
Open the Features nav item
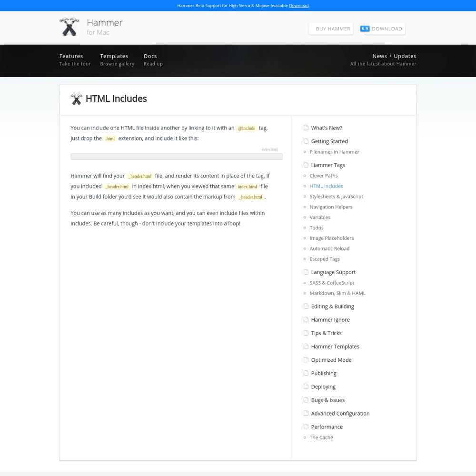(x=75, y=60)
